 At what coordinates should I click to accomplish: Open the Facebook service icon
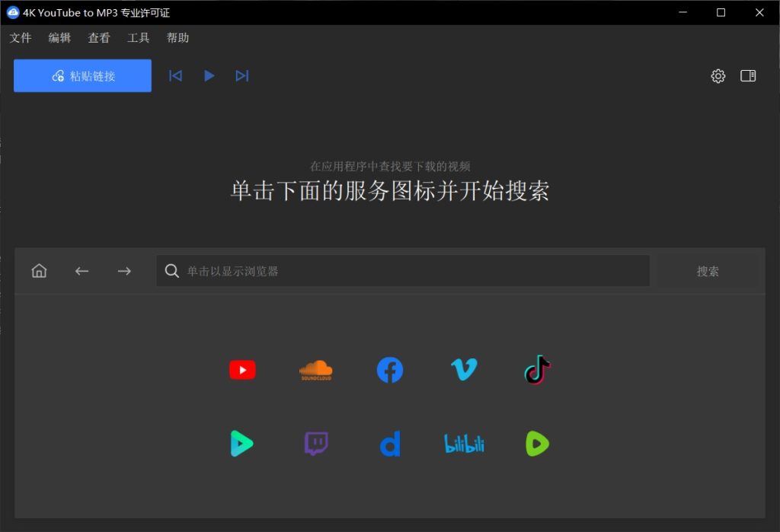click(x=389, y=370)
